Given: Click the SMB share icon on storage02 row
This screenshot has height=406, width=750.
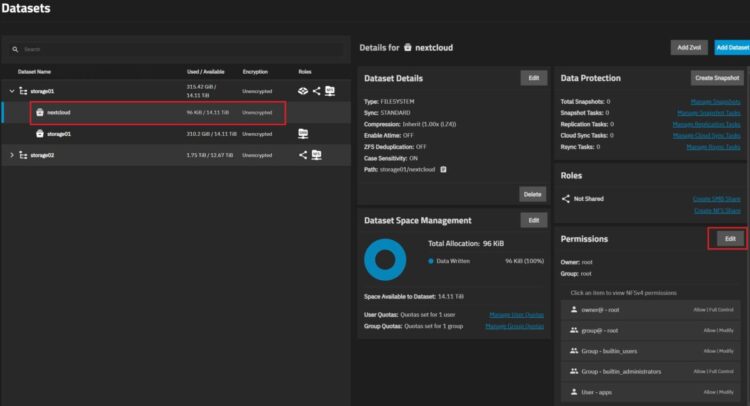Looking at the screenshot, I should click(317, 155).
